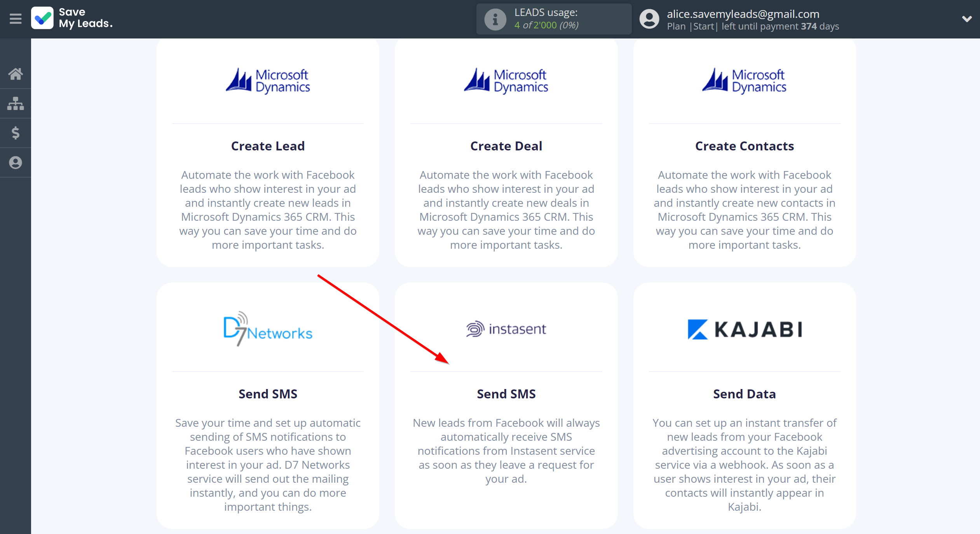Select the Create Deal title
The height and width of the screenshot is (534, 980).
coord(506,146)
